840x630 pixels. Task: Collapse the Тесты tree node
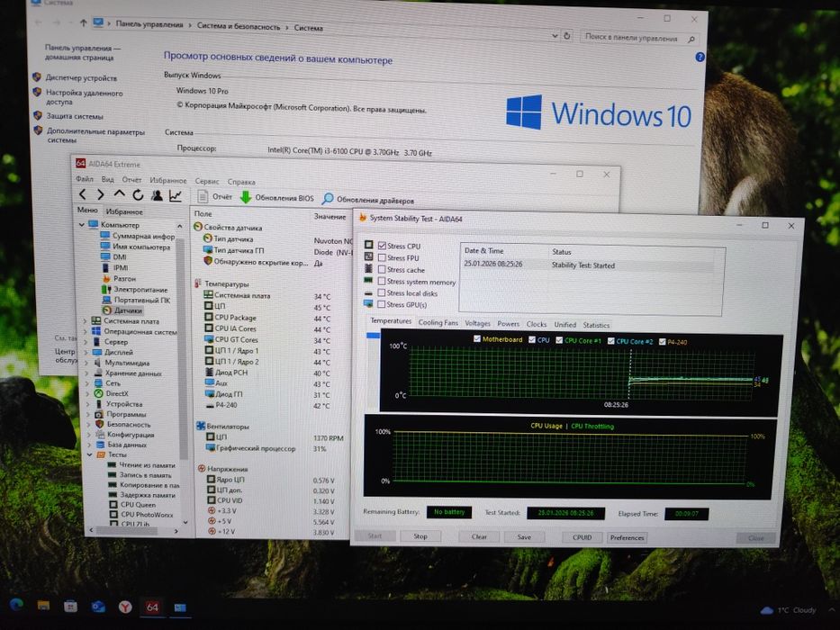[x=89, y=454]
